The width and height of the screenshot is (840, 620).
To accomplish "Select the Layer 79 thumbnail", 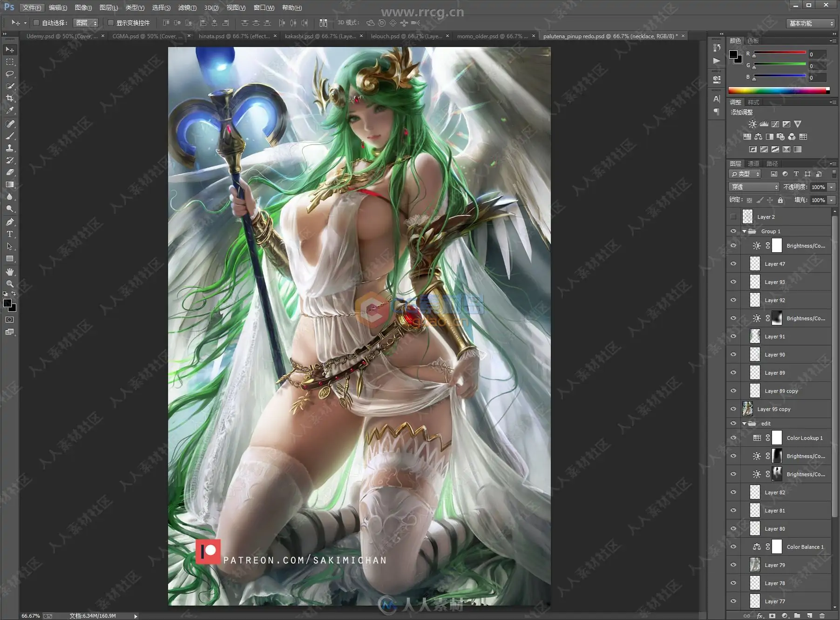I will click(x=755, y=565).
